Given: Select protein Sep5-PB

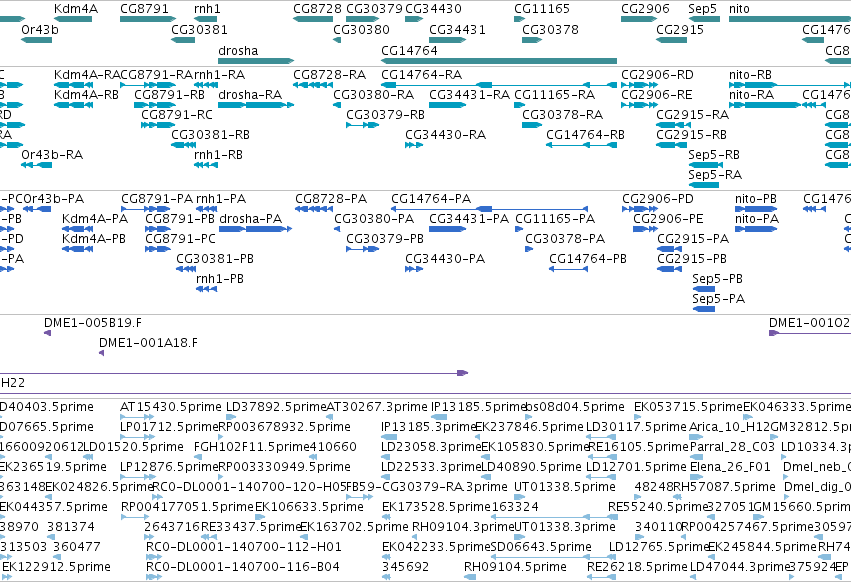Looking at the screenshot, I should [704, 289].
